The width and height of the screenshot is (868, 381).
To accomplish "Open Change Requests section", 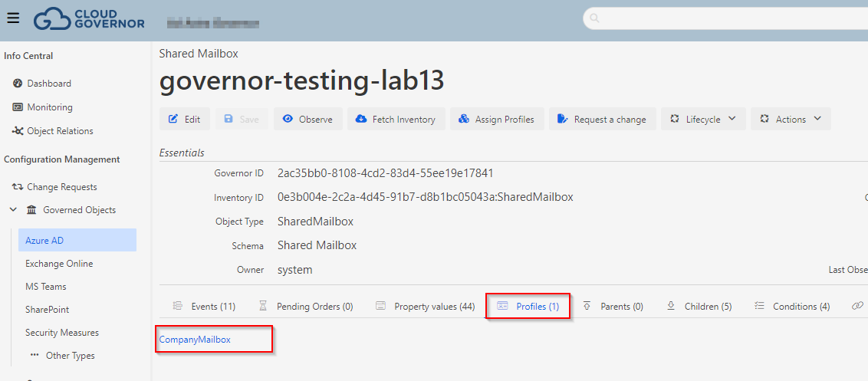I will point(61,187).
